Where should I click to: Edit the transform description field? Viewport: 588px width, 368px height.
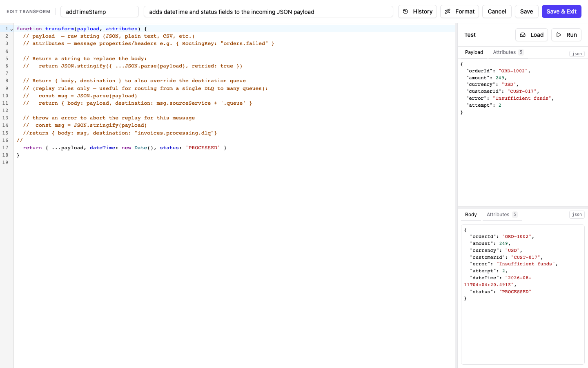pos(268,11)
